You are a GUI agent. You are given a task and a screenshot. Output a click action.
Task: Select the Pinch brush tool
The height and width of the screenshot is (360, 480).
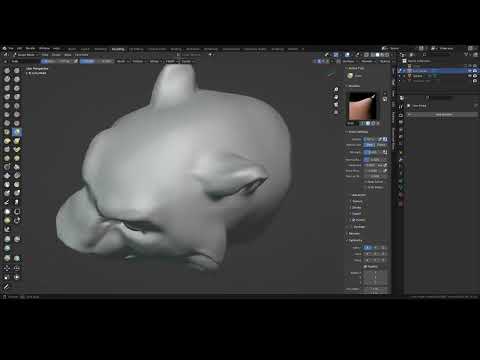7,132
